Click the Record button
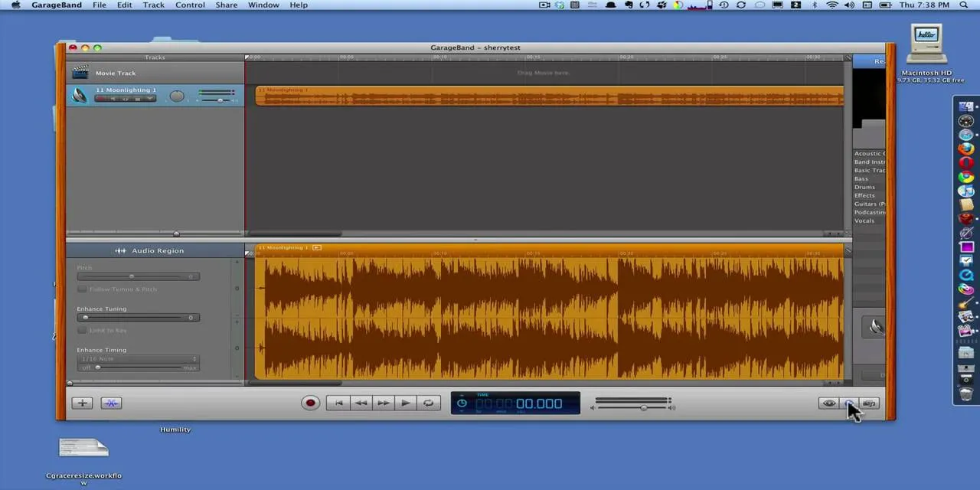Image resolution: width=980 pixels, height=490 pixels. pos(310,403)
